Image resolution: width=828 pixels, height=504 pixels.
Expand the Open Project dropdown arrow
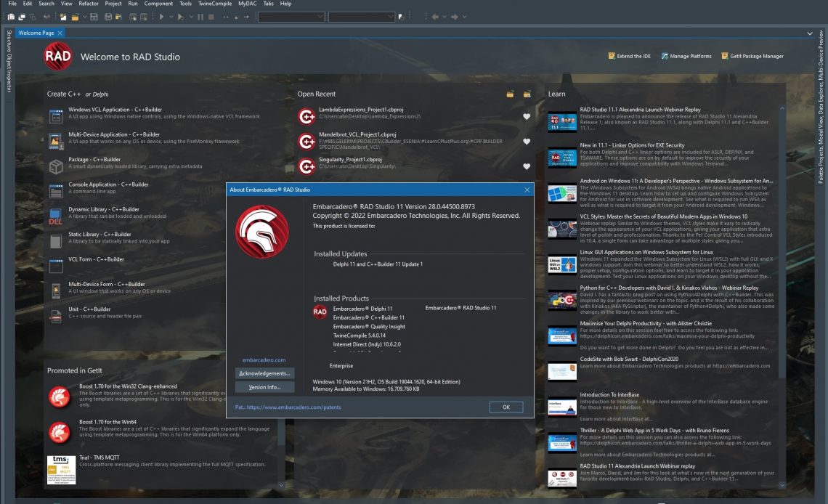tap(84, 17)
